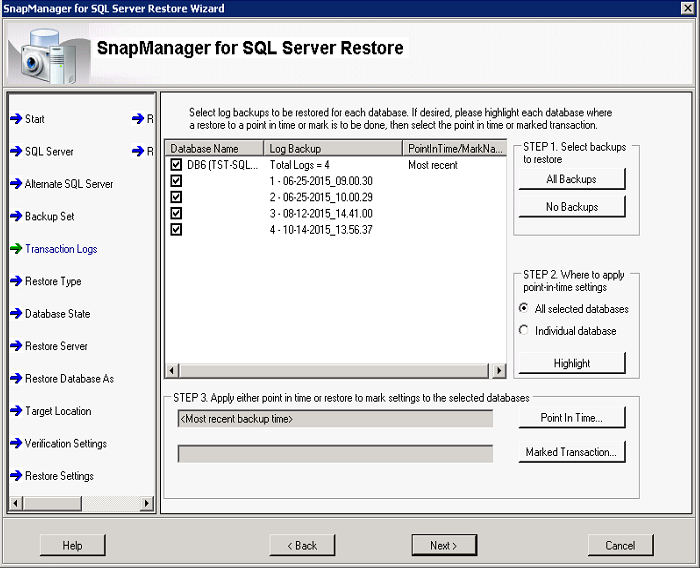
Task: Uncheck the DB6 database checkbox
Action: click(x=176, y=165)
